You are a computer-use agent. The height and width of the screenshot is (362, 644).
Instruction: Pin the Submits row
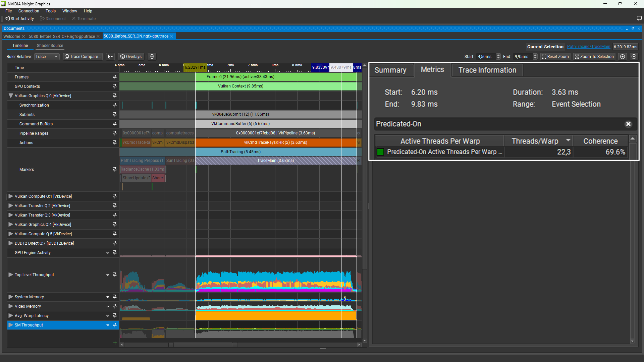(115, 115)
